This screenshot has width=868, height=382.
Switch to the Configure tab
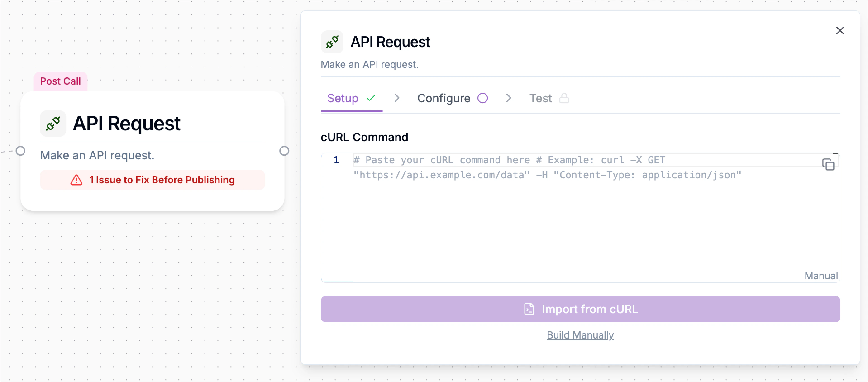tap(444, 98)
